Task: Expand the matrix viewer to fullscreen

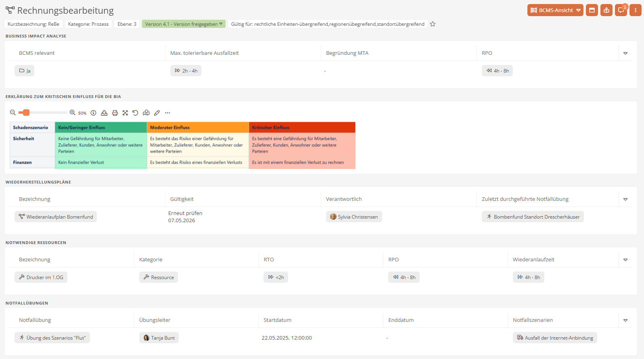Action: point(125,113)
